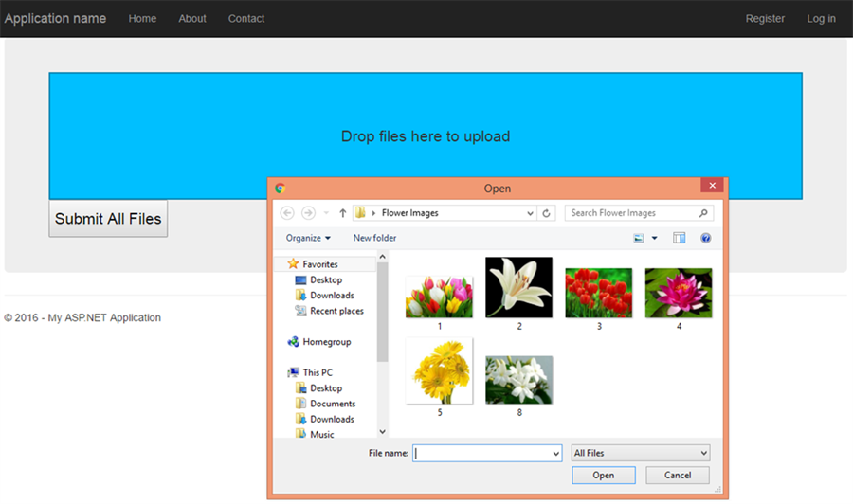Select white jasmine image 8
The height and width of the screenshot is (504, 853).
pos(519,380)
